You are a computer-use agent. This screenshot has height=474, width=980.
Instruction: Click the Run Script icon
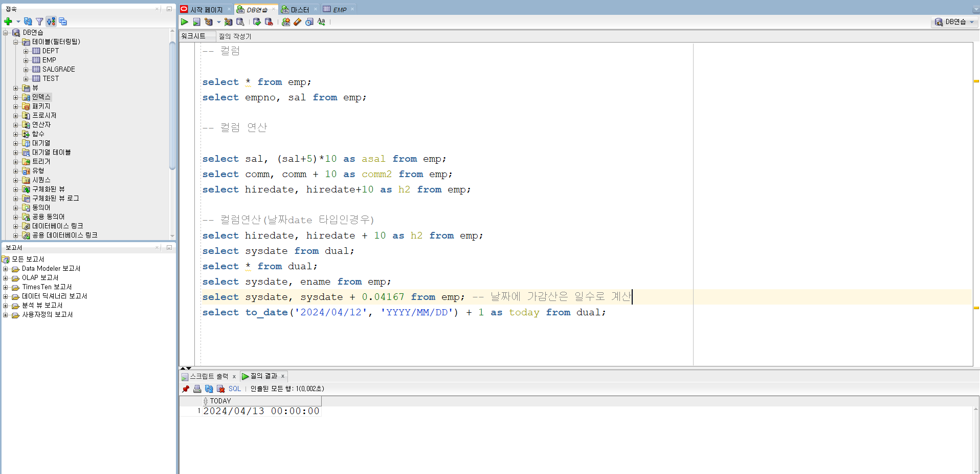coord(196,22)
